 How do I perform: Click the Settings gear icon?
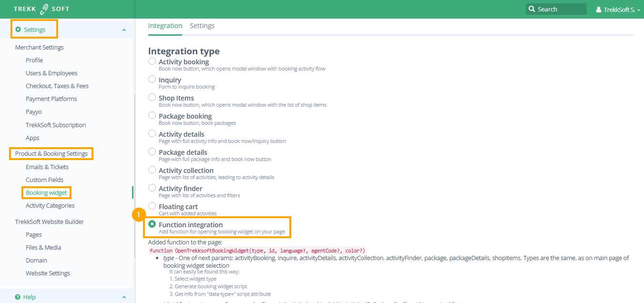coord(18,30)
